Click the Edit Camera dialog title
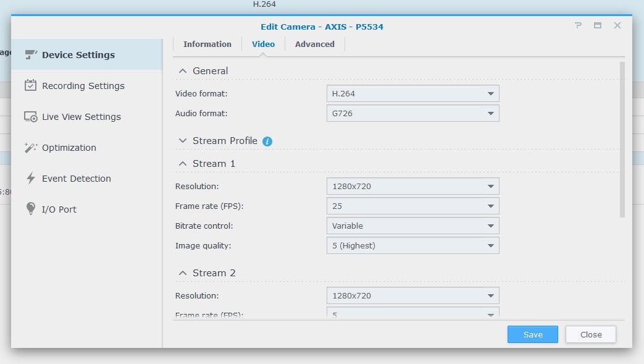Viewport: 644px width, 364px height. [322, 27]
